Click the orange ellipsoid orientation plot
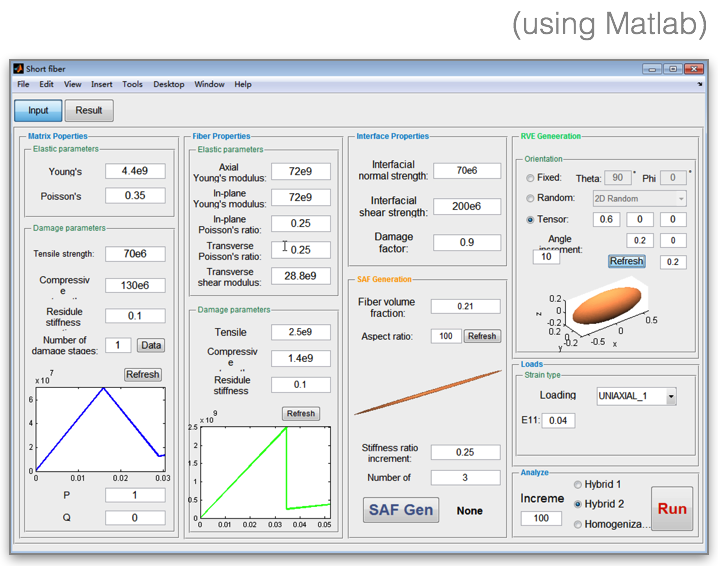This screenshot has height=566, width=718. point(607,308)
